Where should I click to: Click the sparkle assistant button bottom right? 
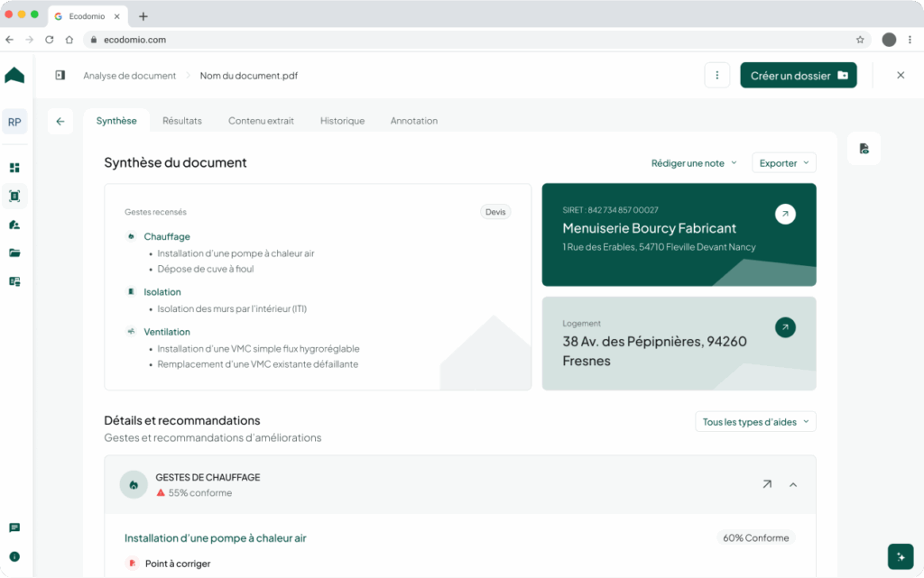(900, 556)
